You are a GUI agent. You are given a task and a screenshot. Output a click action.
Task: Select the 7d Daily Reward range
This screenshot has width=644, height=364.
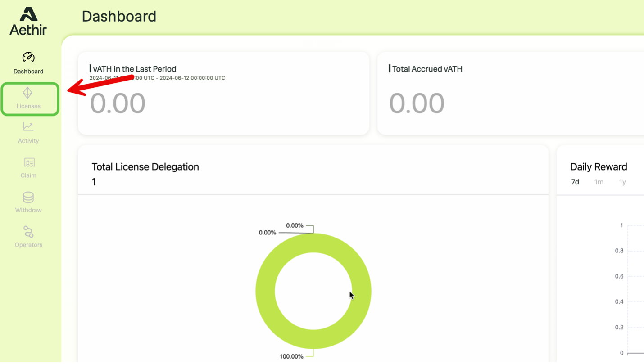click(575, 182)
